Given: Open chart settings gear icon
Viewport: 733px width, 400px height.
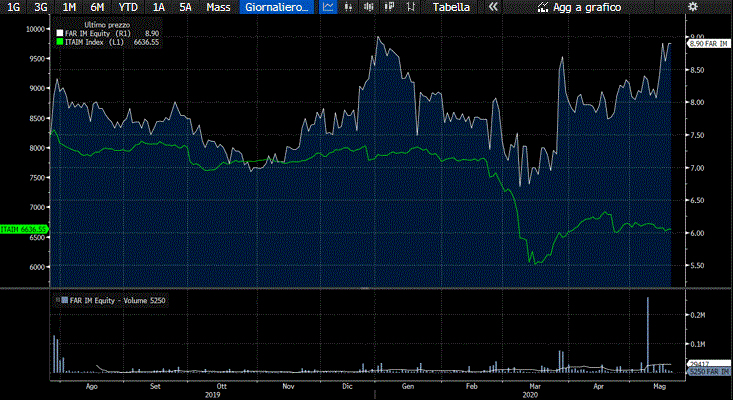Looking at the screenshot, I should coord(693,7).
